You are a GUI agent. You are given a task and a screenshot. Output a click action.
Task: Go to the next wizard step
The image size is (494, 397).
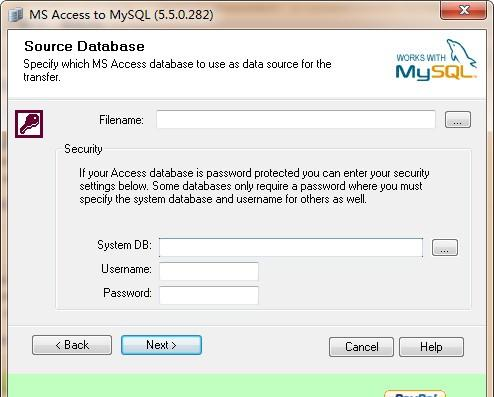pyautogui.click(x=161, y=345)
